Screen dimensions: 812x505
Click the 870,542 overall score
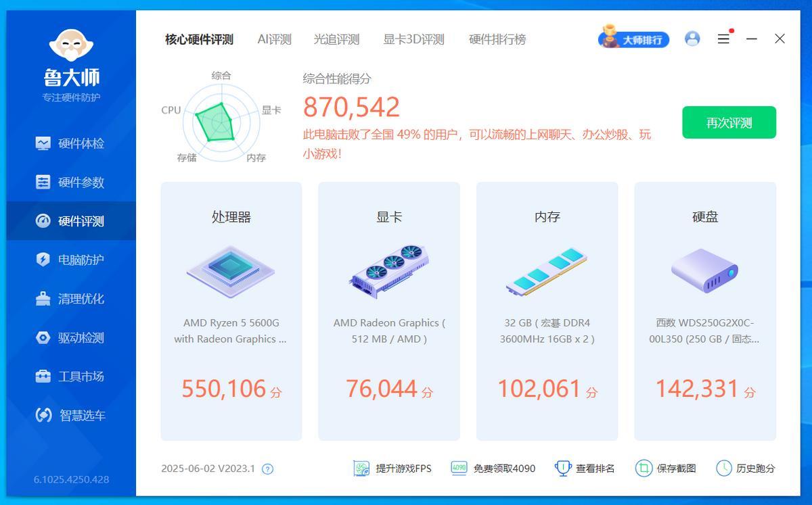tap(351, 107)
